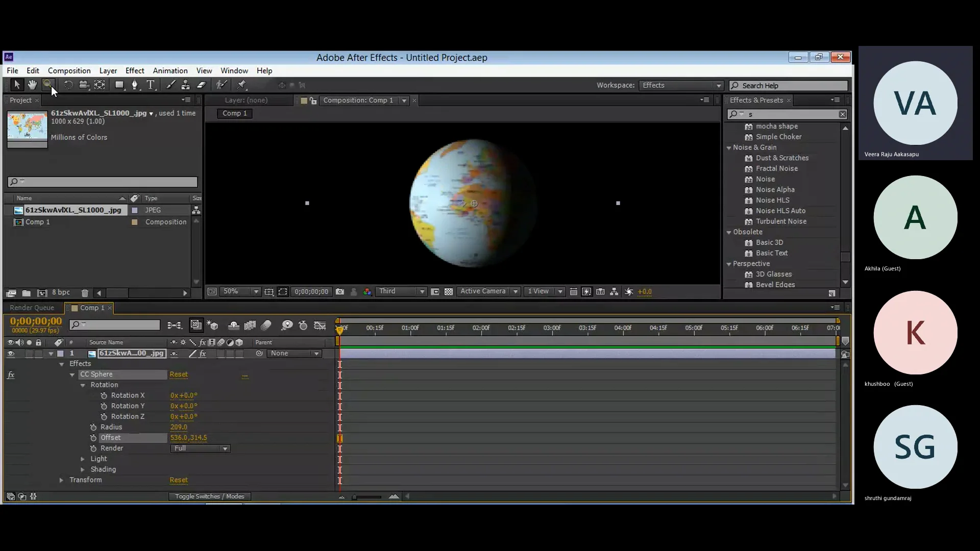Select the Horizontal Type tool
The width and height of the screenshot is (980, 551).
coord(151,85)
